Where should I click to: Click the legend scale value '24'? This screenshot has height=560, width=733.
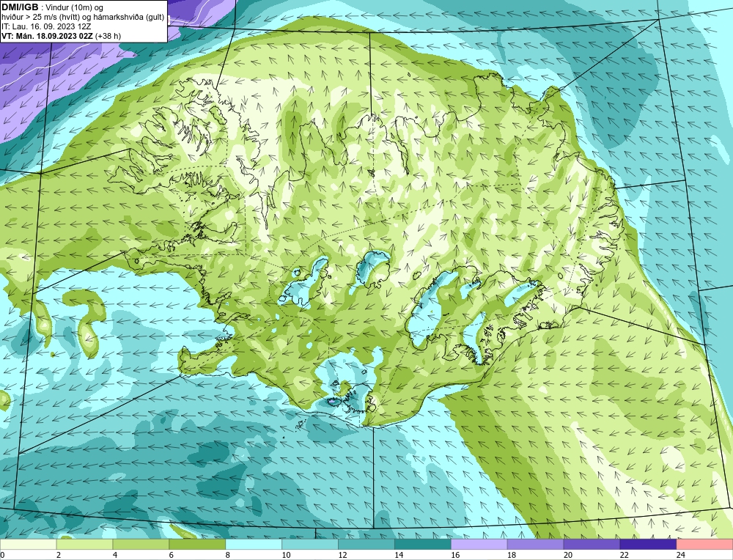681,555
